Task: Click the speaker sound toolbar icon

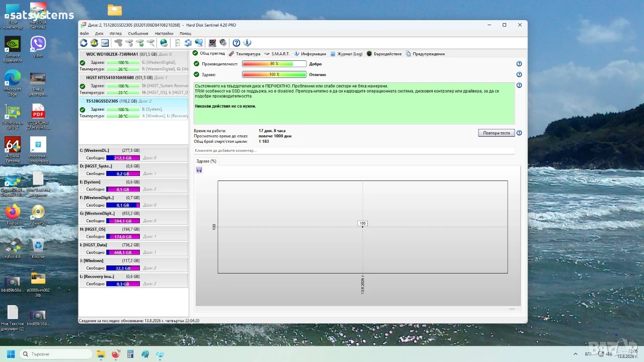Action: click(223, 43)
